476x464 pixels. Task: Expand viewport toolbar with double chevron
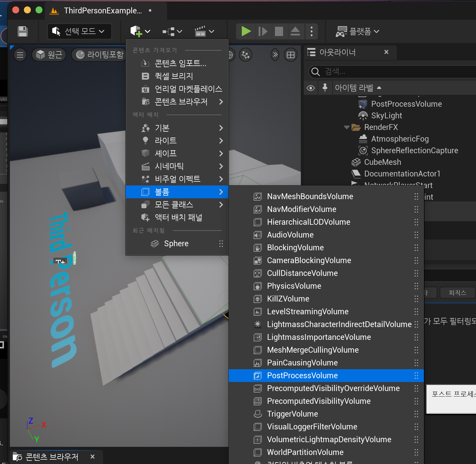[275, 55]
